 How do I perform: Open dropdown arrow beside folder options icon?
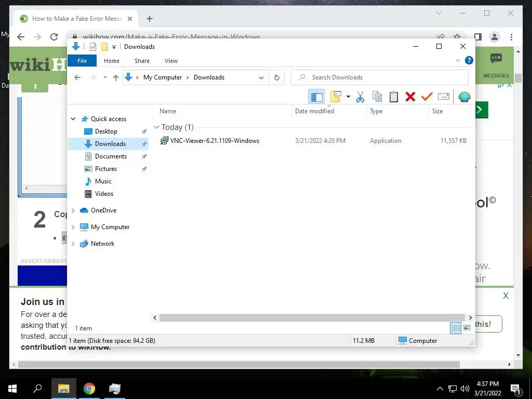[348, 97]
